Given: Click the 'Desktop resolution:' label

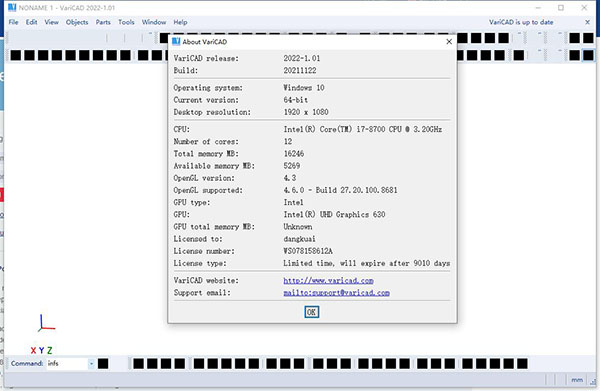Looking at the screenshot, I should tap(212, 112).
